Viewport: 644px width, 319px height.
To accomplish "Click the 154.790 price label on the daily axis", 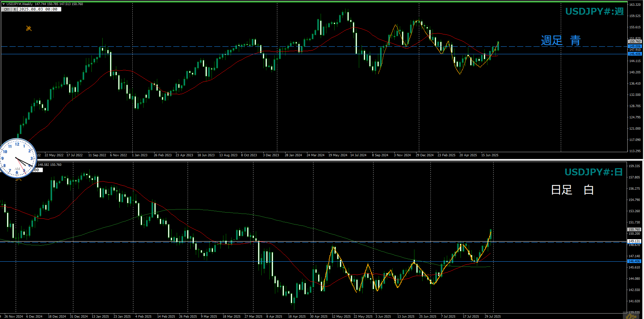I will click(x=634, y=200).
